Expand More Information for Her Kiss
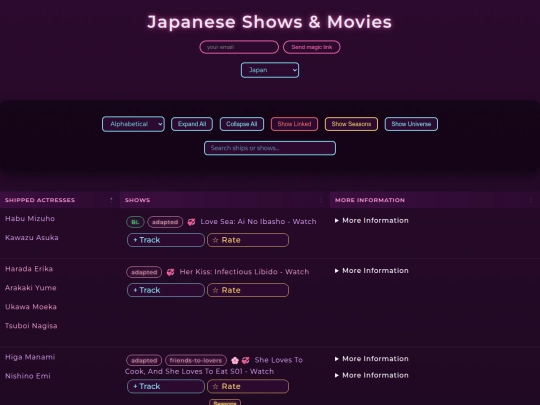Viewport: 540px width, 405px height. [x=372, y=271]
